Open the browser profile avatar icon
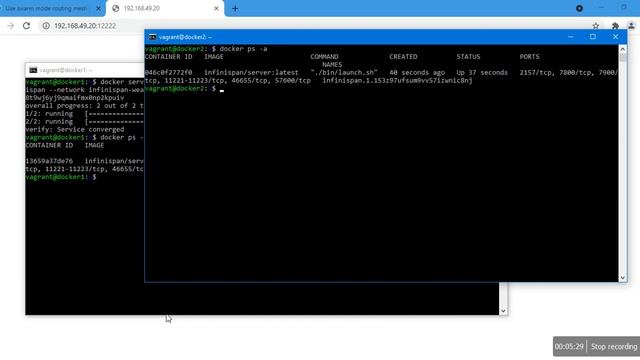Image resolution: width=640 pixels, height=360 pixels. [x=631, y=26]
